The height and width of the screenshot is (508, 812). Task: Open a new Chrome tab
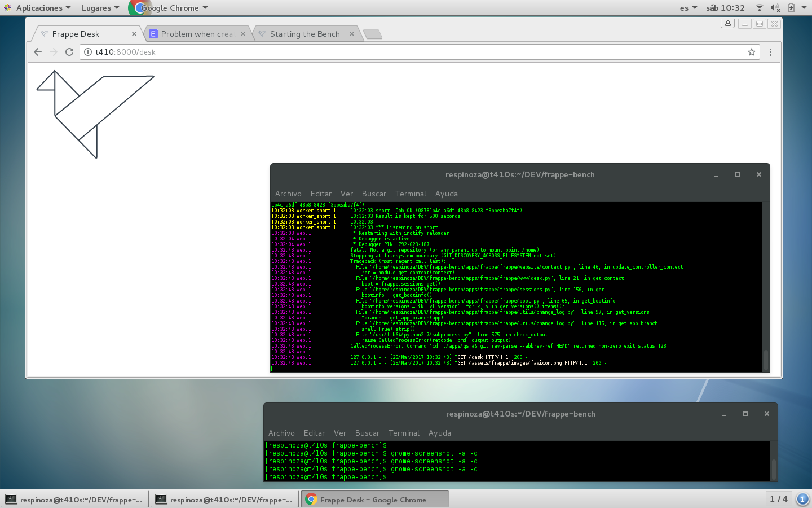(372, 34)
